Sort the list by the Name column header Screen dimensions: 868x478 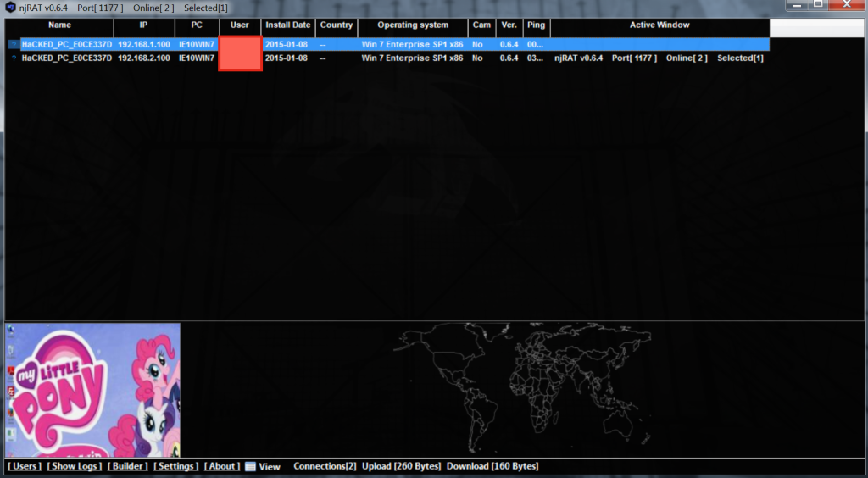click(x=59, y=25)
